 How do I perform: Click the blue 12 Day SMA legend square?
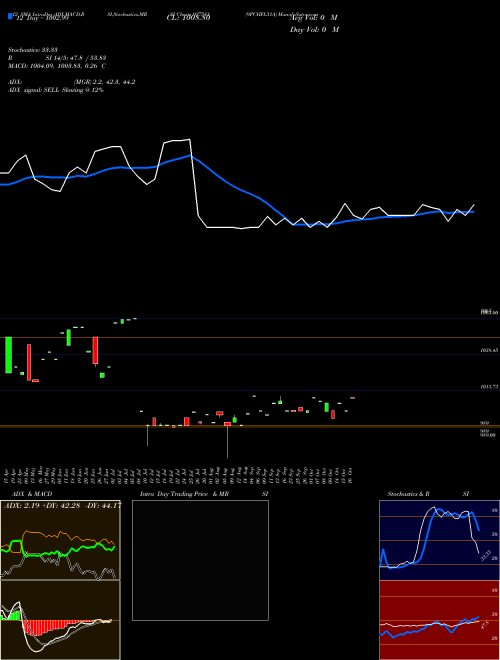click(10, 16)
